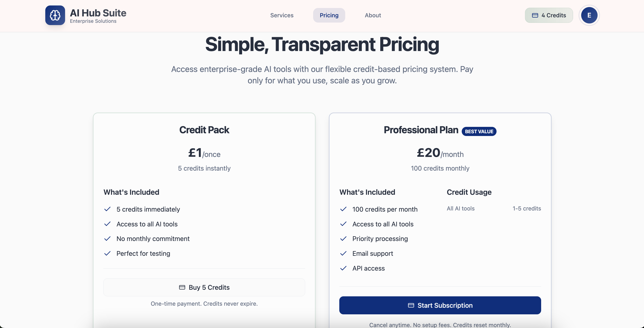Open the user avatar labeled E
This screenshot has width=644, height=328.
tap(589, 15)
